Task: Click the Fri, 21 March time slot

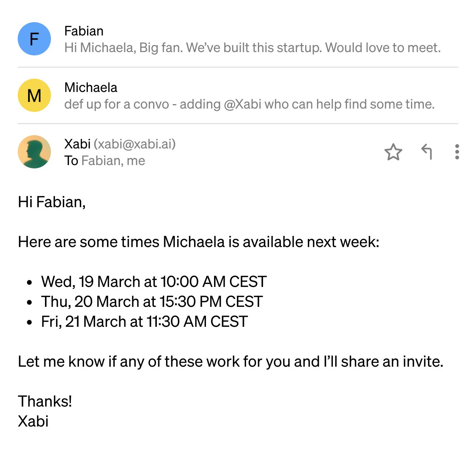Action: (144, 321)
